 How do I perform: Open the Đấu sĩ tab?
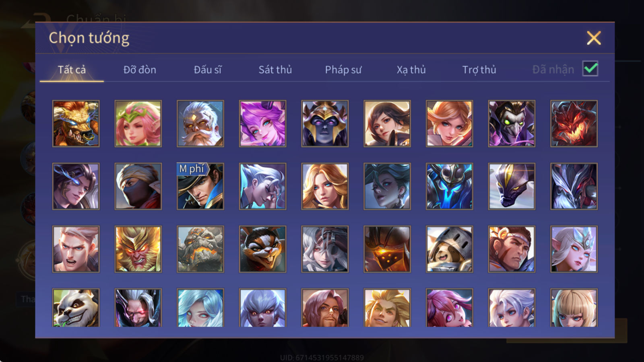point(208,70)
